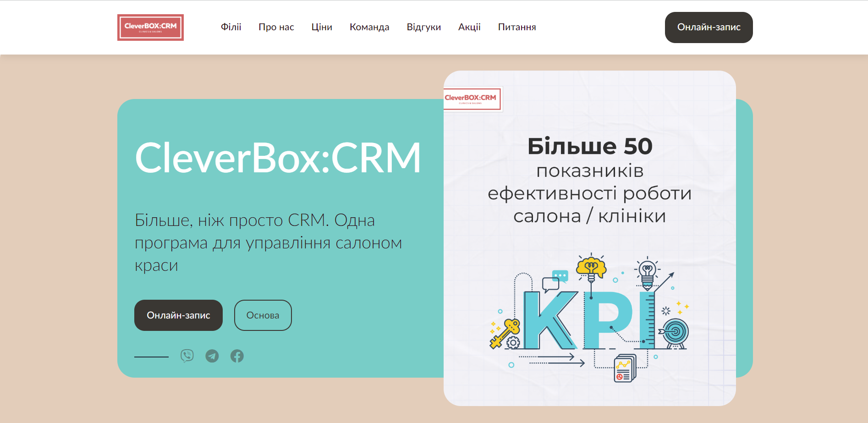Viewport: 868px width, 423px height.
Task: Select the Команда menu item
Action: (369, 27)
